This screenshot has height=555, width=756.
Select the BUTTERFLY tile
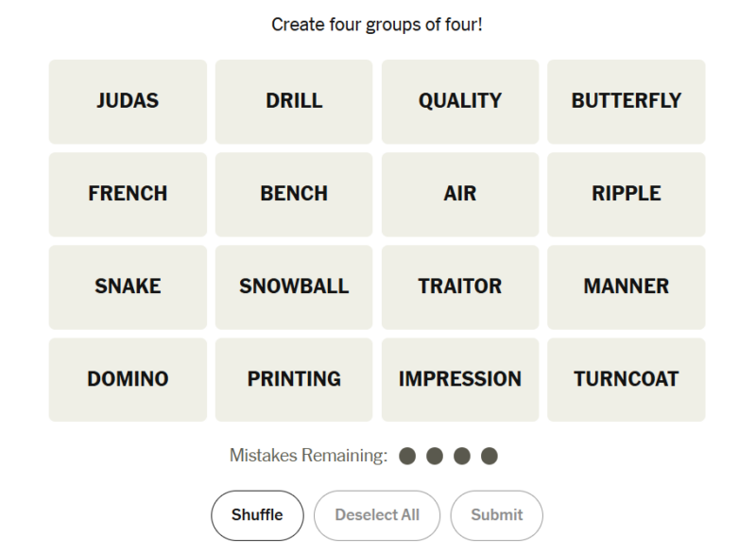(x=626, y=101)
